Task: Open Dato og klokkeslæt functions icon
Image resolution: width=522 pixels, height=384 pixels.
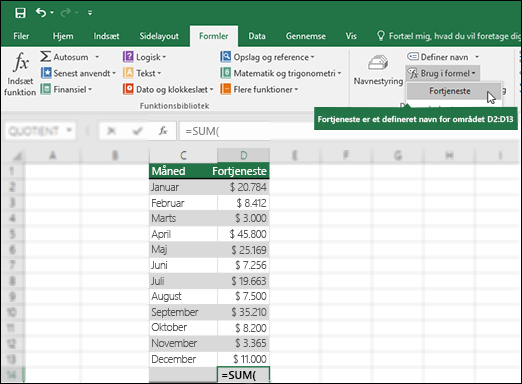Action: (x=128, y=89)
